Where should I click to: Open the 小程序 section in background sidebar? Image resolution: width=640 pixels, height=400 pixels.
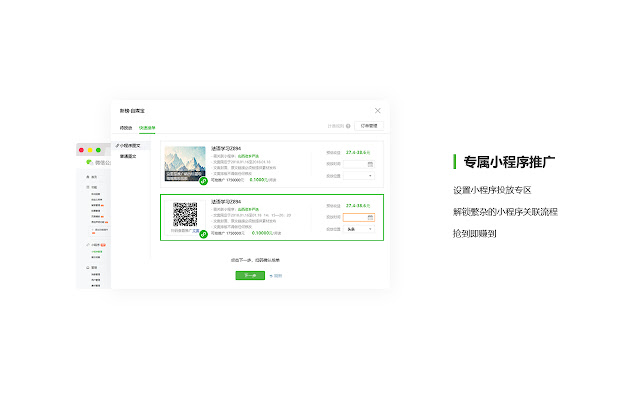click(96, 245)
